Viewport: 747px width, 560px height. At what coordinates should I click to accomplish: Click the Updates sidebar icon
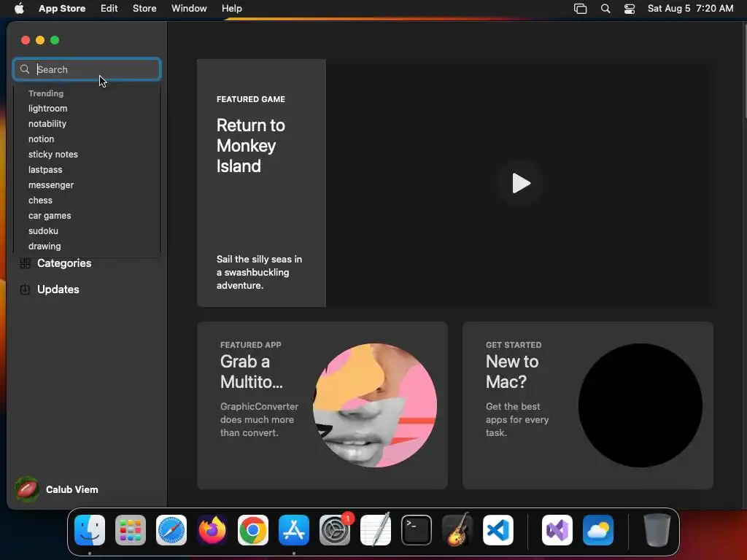click(x=26, y=289)
